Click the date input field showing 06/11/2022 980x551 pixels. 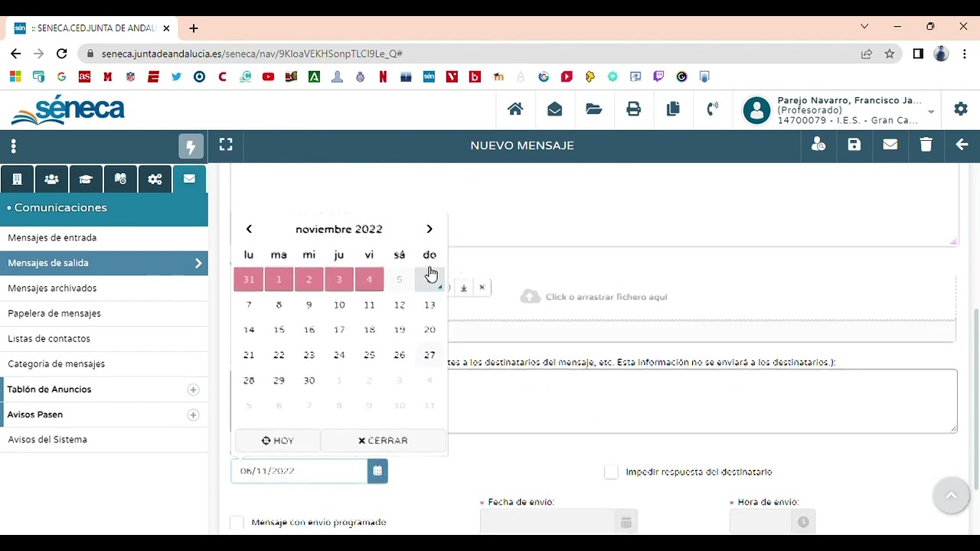299,471
